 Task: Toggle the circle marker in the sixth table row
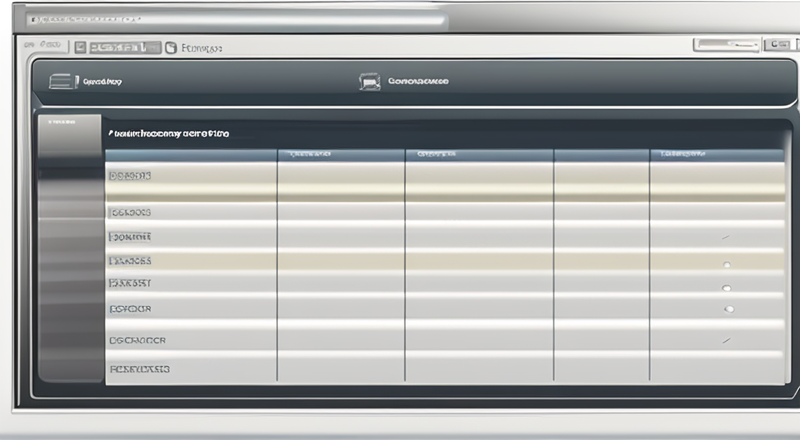coord(729,309)
